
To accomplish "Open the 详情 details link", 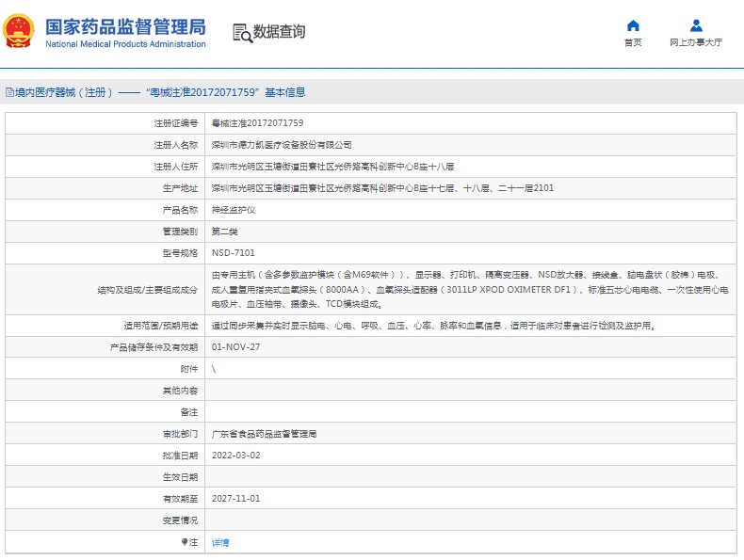I will (x=220, y=542).
